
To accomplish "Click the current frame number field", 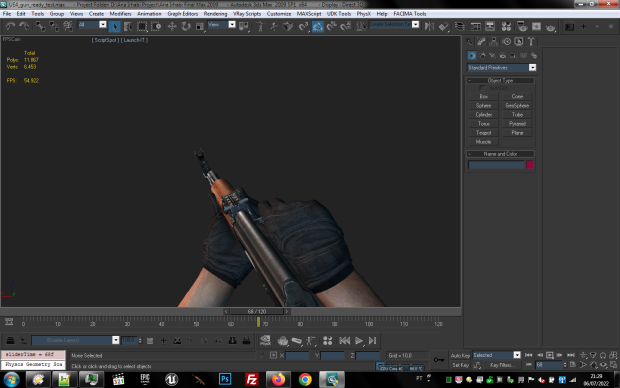I will 548,365.
